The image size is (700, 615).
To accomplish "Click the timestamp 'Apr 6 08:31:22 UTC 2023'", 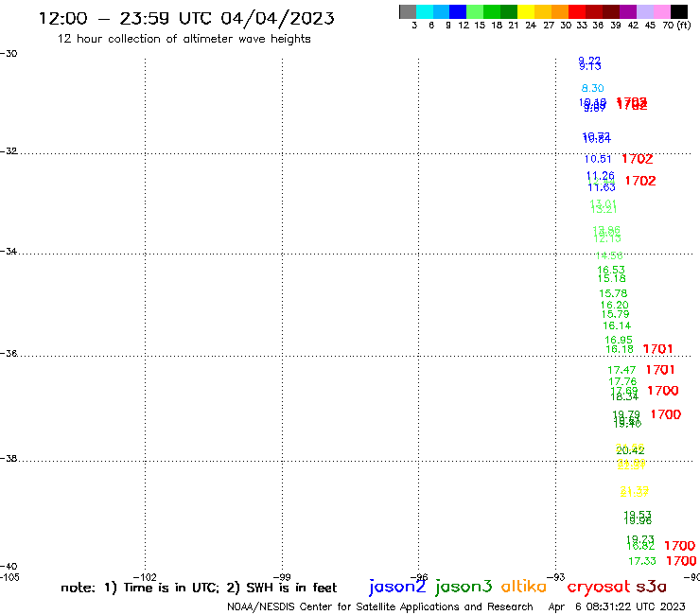I will (617, 606).
